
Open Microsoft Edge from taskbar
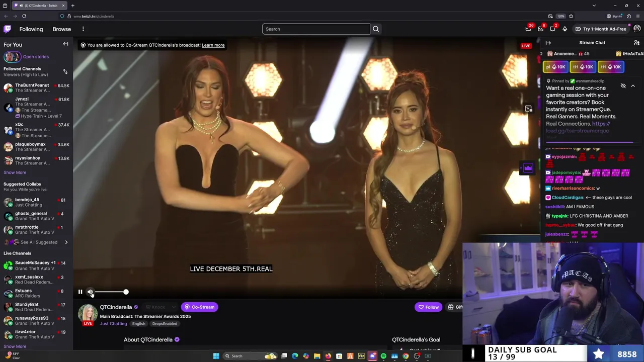point(295,356)
